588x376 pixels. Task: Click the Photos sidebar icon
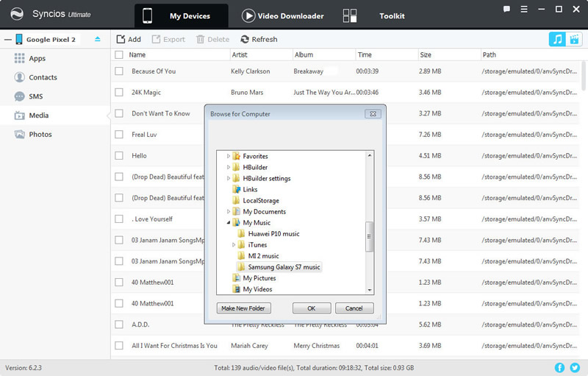click(x=20, y=134)
